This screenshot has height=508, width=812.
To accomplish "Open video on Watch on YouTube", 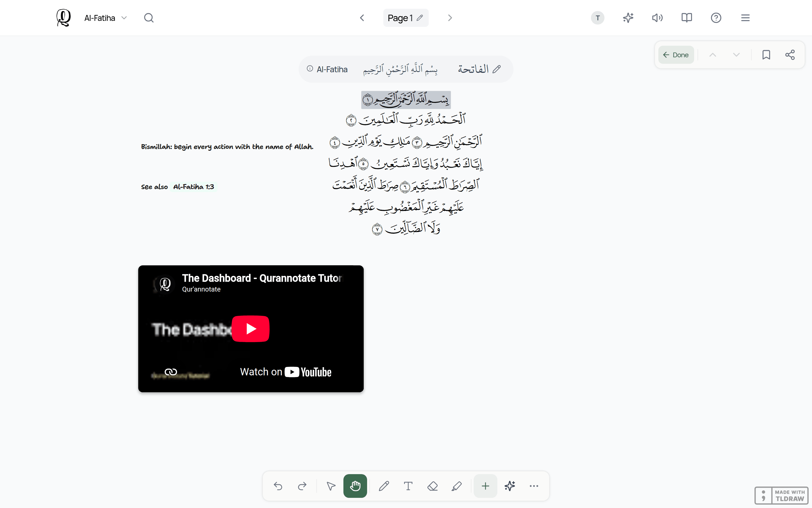I will [x=286, y=372].
